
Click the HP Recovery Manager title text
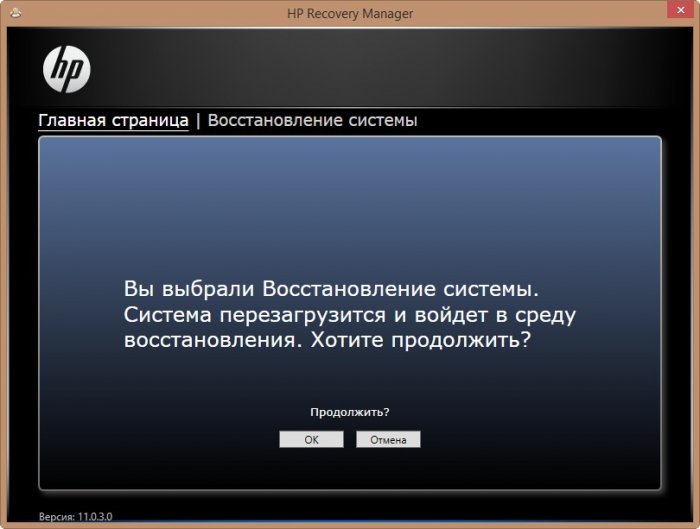(350, 11)
